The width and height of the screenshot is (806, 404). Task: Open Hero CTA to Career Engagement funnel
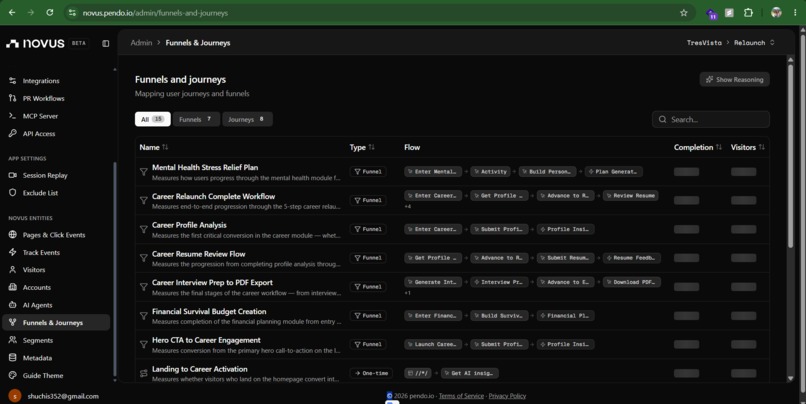(x=206, y=340)
